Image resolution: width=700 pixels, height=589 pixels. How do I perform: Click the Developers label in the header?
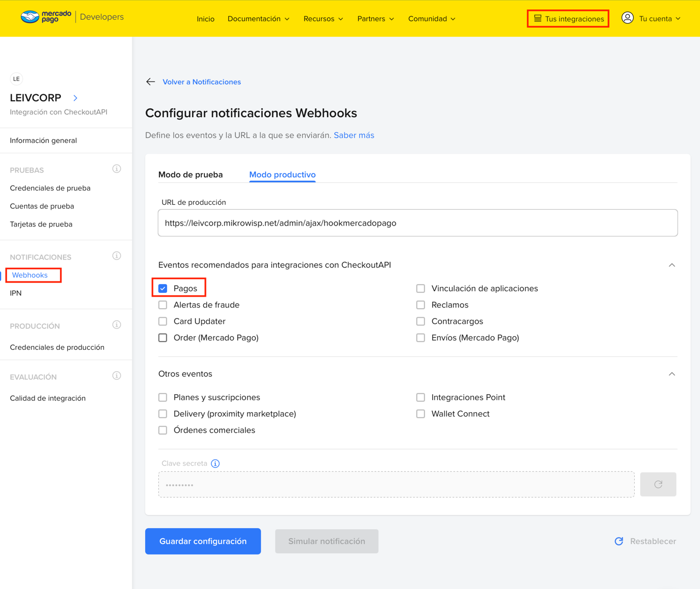click(102, 17)
